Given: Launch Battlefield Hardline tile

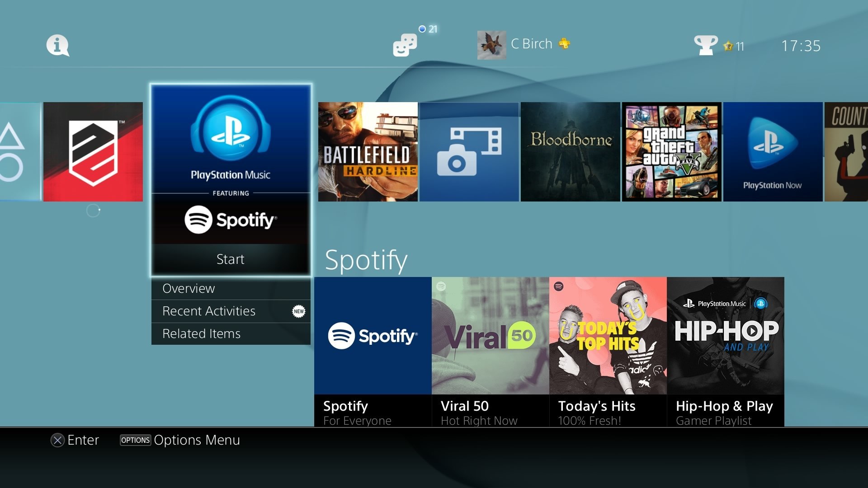Looking at the screenshot, I should point(368,152).
